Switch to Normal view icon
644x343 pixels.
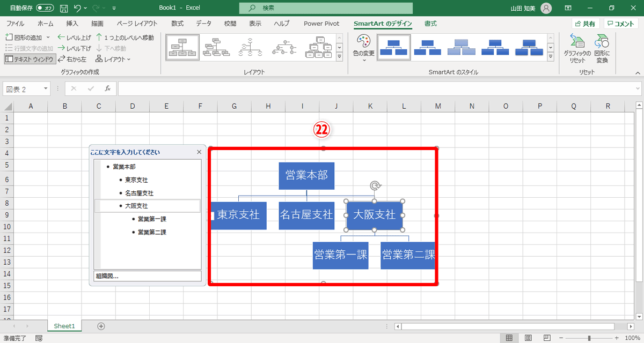click(509, 338)
